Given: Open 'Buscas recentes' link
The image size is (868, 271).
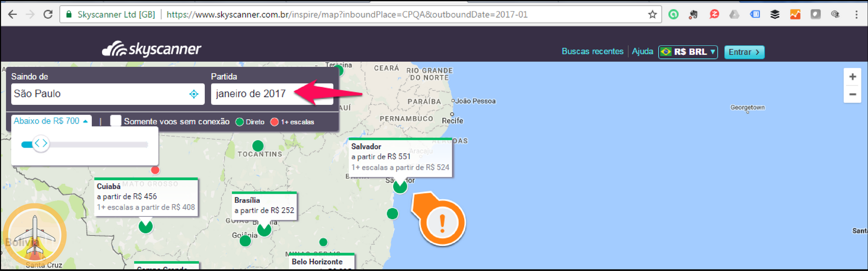Looking at the screenshot, I should click(x=592, y=51).
